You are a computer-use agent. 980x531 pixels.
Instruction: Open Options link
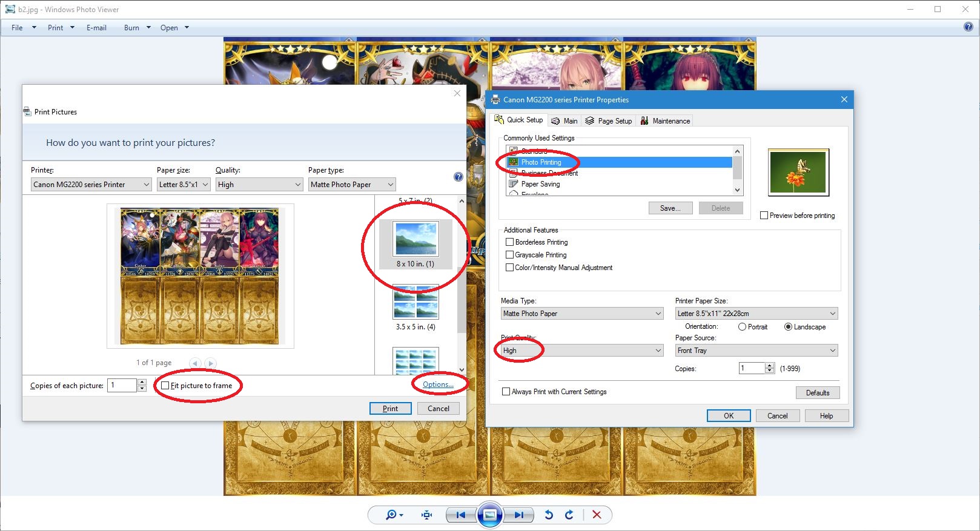coord(438,384)
